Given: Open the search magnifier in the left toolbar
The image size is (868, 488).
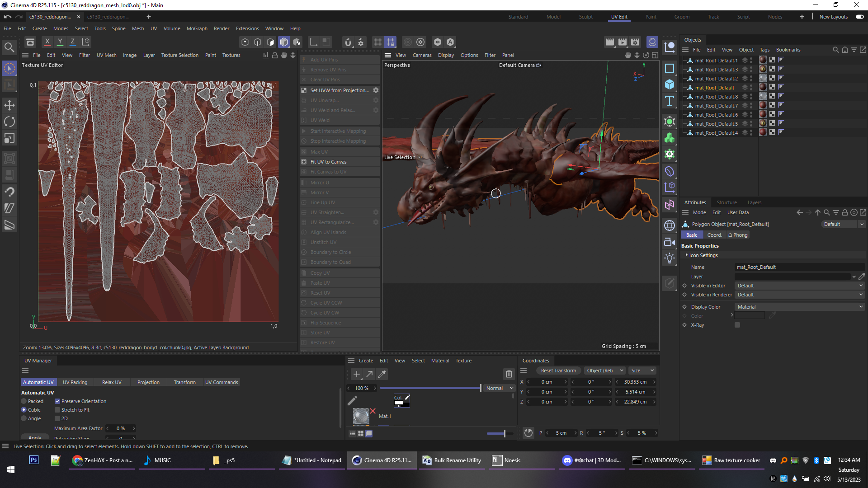Looking at the screenshot, I should coord(9,47).
